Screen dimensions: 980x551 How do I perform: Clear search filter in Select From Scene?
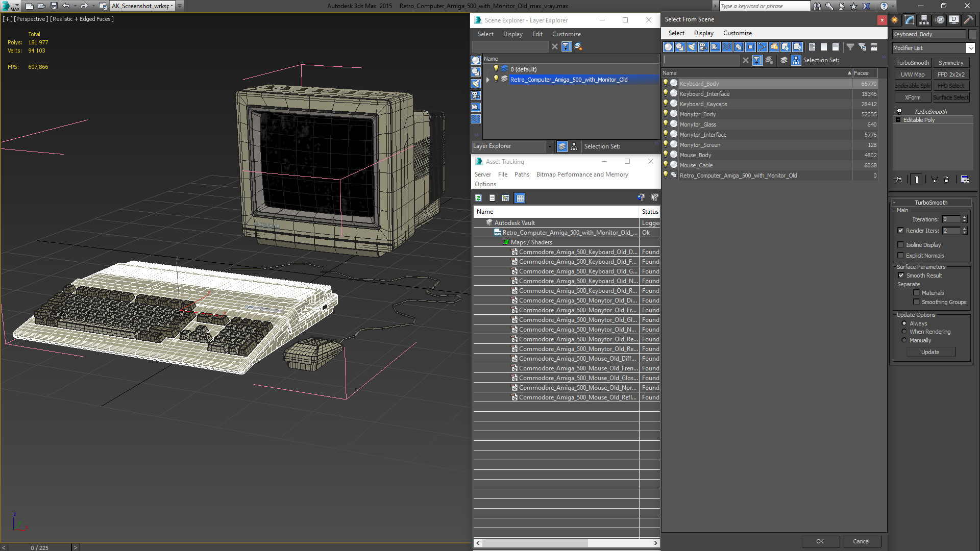coord(746,60)
